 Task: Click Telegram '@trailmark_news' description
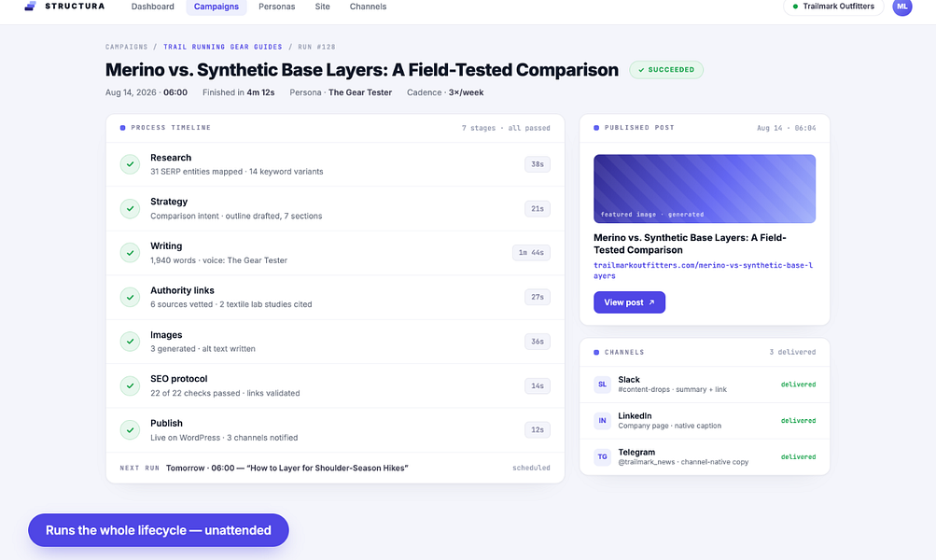click(683, 462)
